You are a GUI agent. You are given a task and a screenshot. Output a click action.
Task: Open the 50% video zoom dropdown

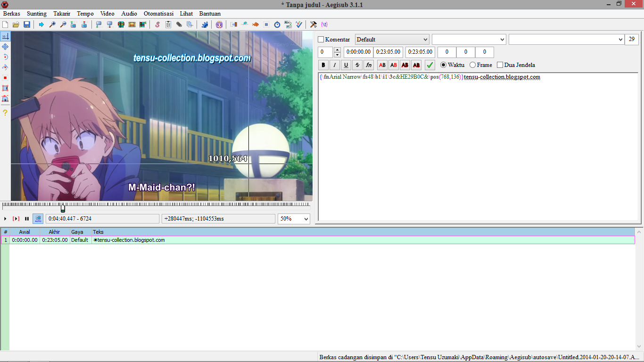[294, 219]
